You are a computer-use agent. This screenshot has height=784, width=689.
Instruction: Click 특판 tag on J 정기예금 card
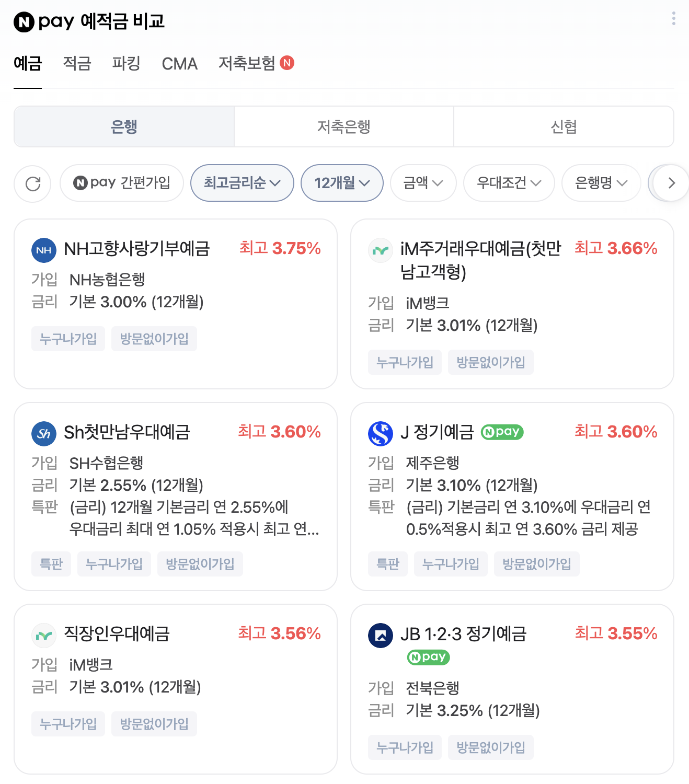(388, 564)
